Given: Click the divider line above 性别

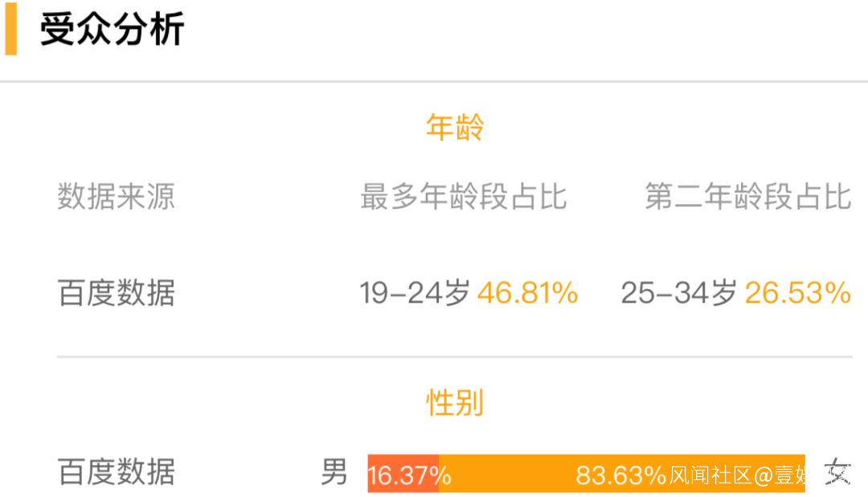Looking at the screenshot, I should [454, 356].
